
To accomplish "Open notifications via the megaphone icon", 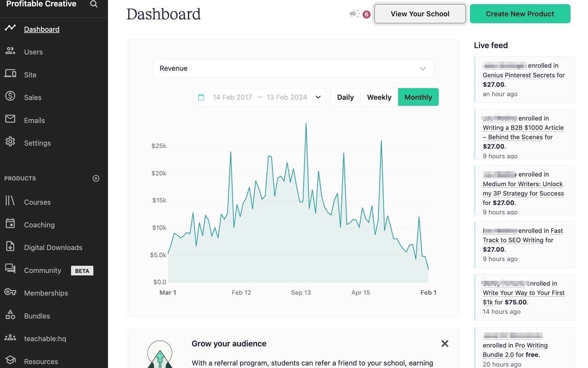I will [354, 13].
